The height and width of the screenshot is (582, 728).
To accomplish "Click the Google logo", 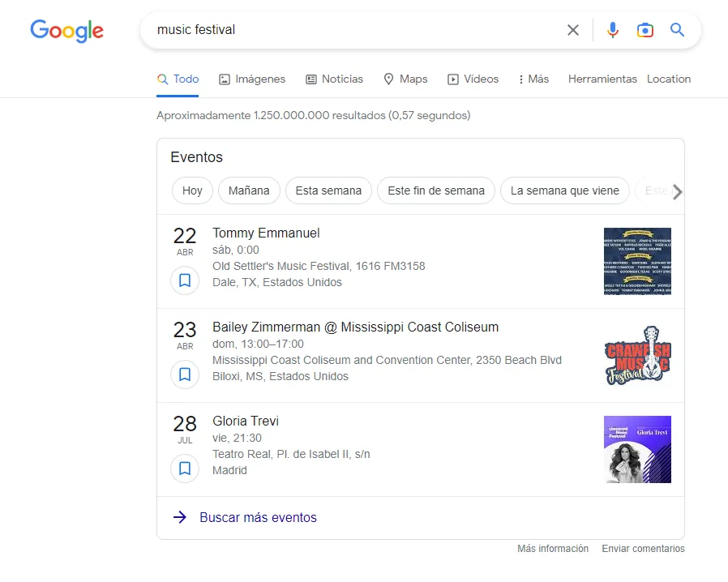I will (x=66, y=31).
